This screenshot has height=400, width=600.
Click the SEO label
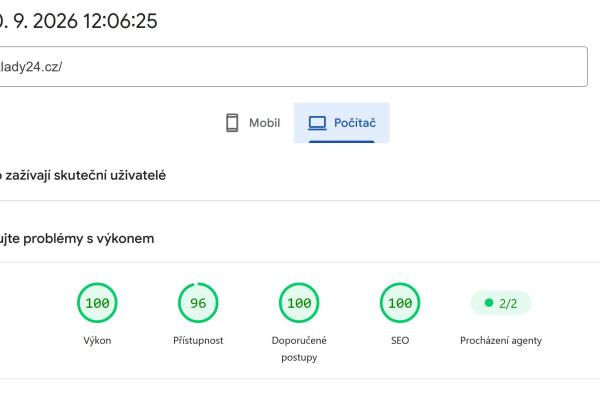[x=400, y=340]
